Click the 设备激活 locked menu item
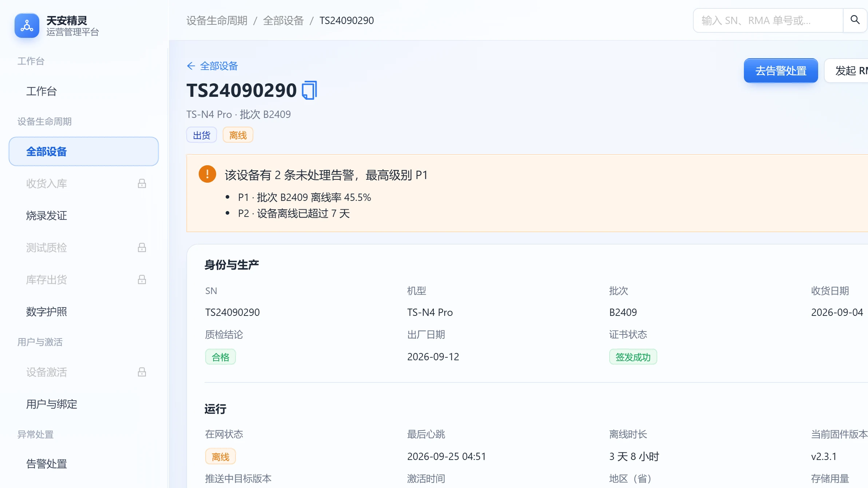The image size is (868, 488). click(84, 372)
